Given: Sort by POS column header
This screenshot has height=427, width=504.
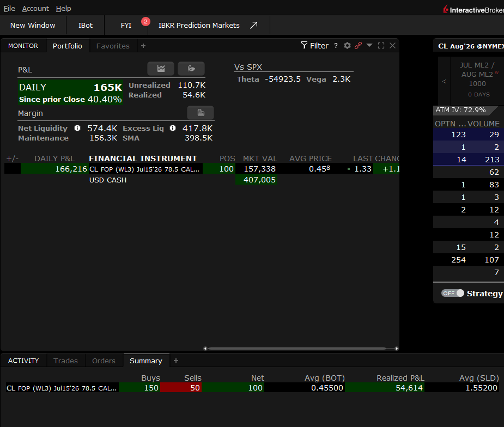Looking at the screenshot, I should [x=227, y=158].
